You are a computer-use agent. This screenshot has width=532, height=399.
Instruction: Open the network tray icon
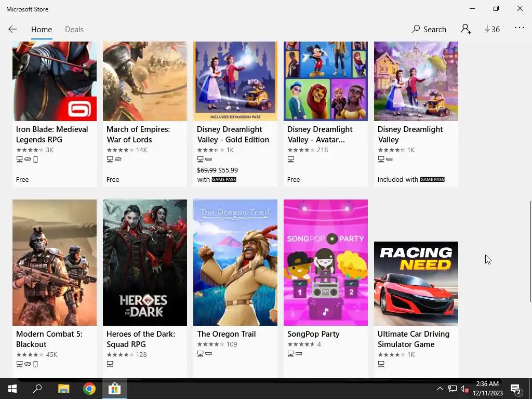(x=453, y=389)
